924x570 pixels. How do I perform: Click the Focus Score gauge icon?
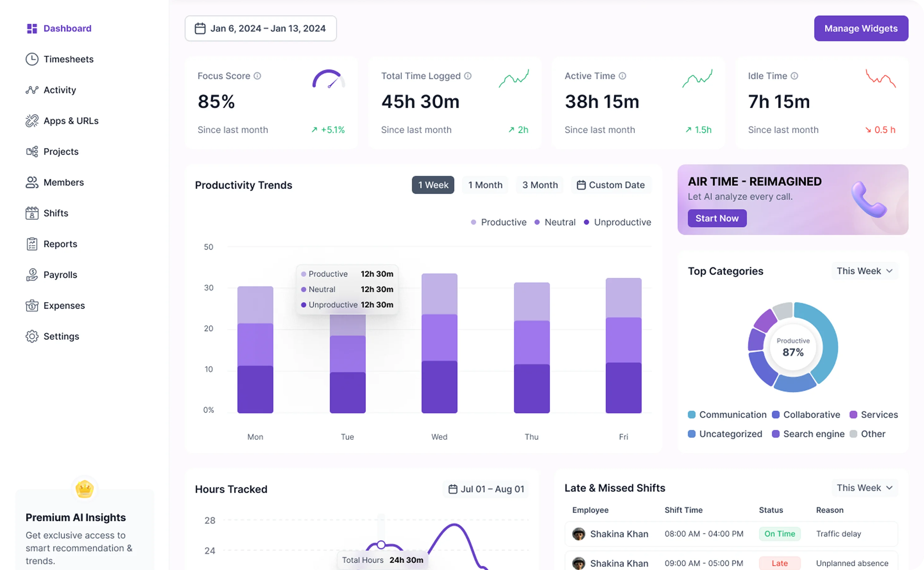point(329,79)
